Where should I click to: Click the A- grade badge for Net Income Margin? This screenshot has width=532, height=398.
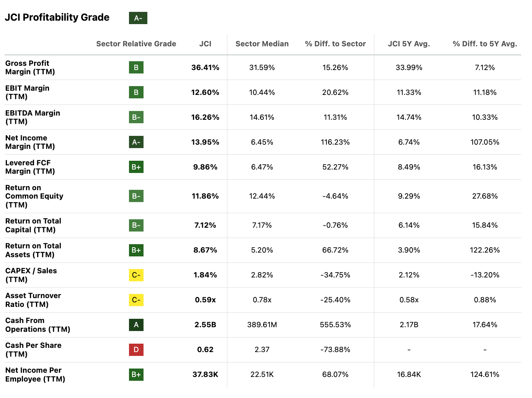pos(136,142)
